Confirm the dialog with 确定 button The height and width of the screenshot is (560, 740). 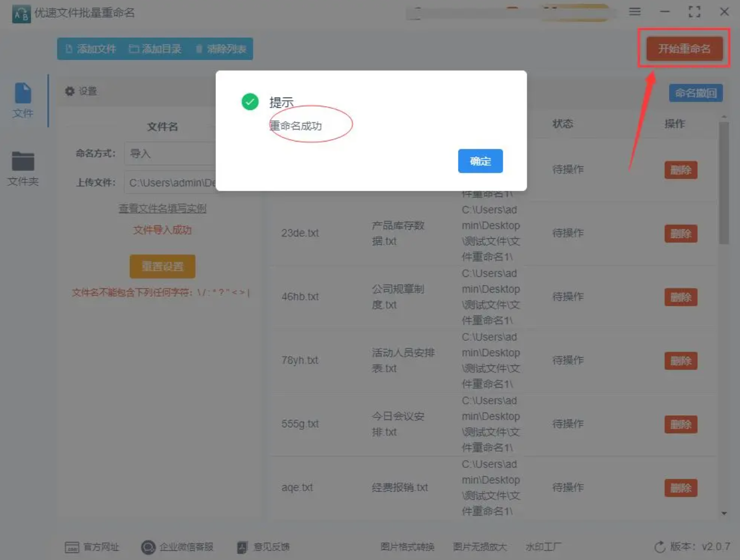point(480,161)
